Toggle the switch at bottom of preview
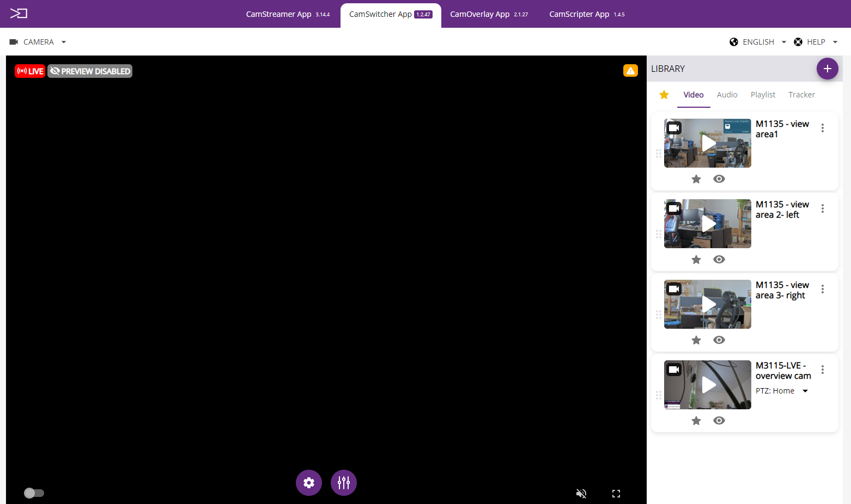The image size is (851, 504). [34, 493]
